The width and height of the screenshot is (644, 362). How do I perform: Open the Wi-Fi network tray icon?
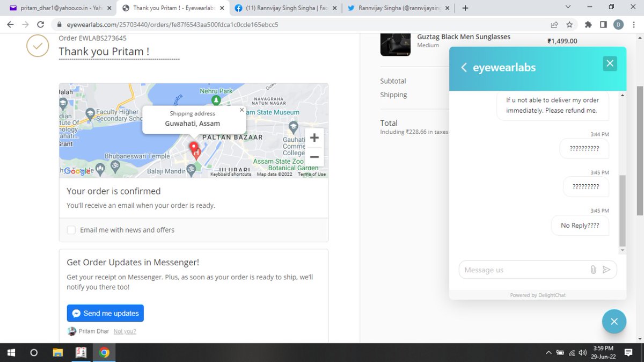[572, 353]
